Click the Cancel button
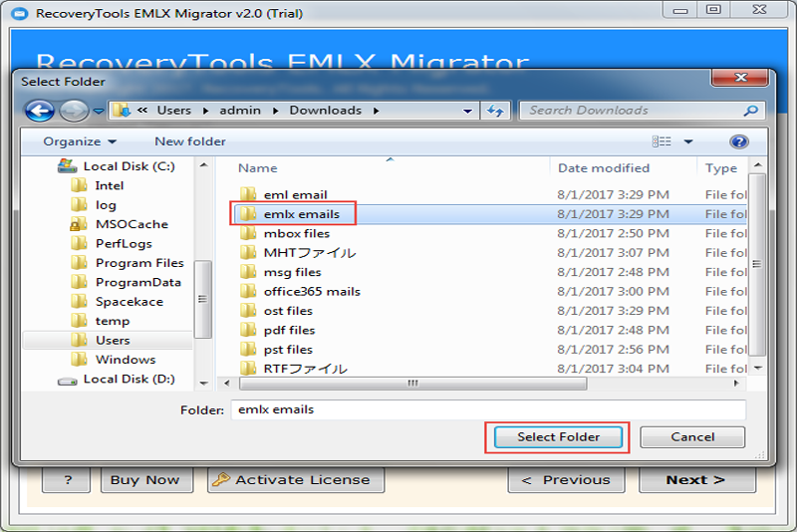 coord(692,437)
